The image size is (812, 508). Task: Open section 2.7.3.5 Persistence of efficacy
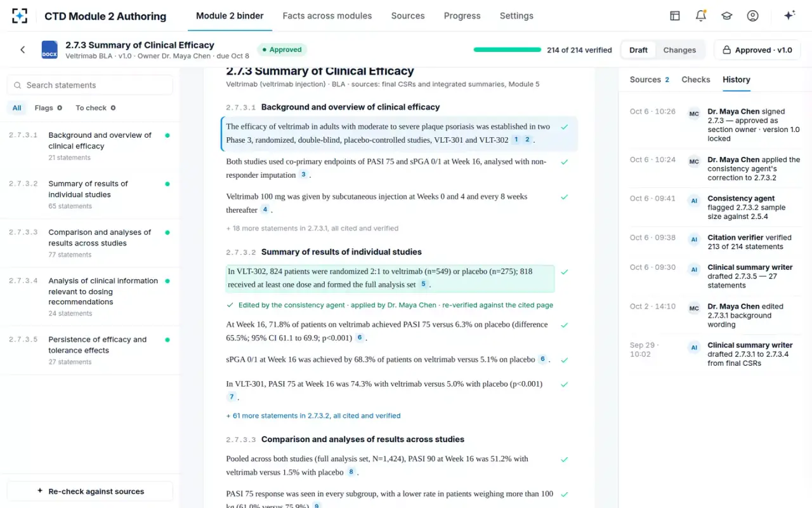coord(89,351)
